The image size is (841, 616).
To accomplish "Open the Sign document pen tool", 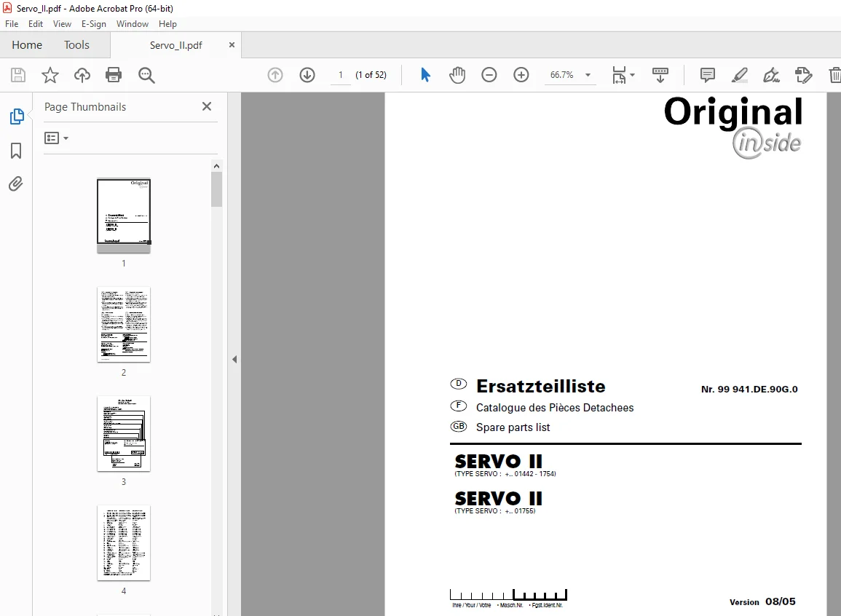I will 771,75.
